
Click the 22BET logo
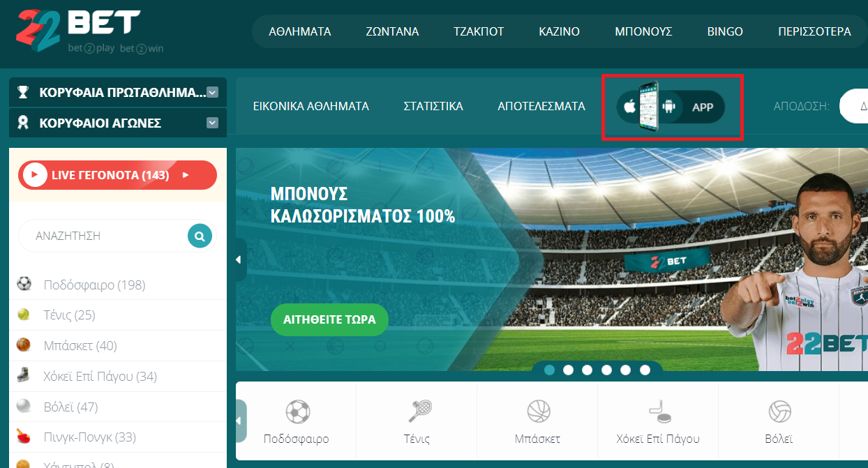(89, 31)
